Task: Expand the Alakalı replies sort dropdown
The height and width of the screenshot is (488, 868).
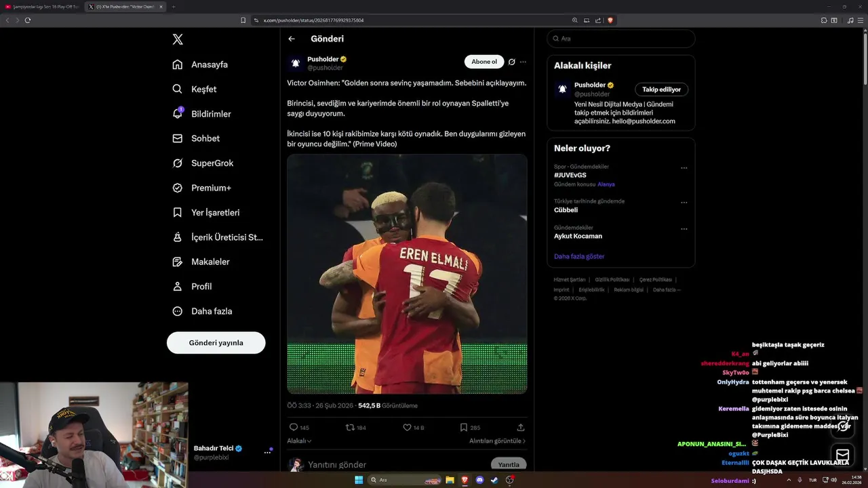Action: (x=299, y=441)
